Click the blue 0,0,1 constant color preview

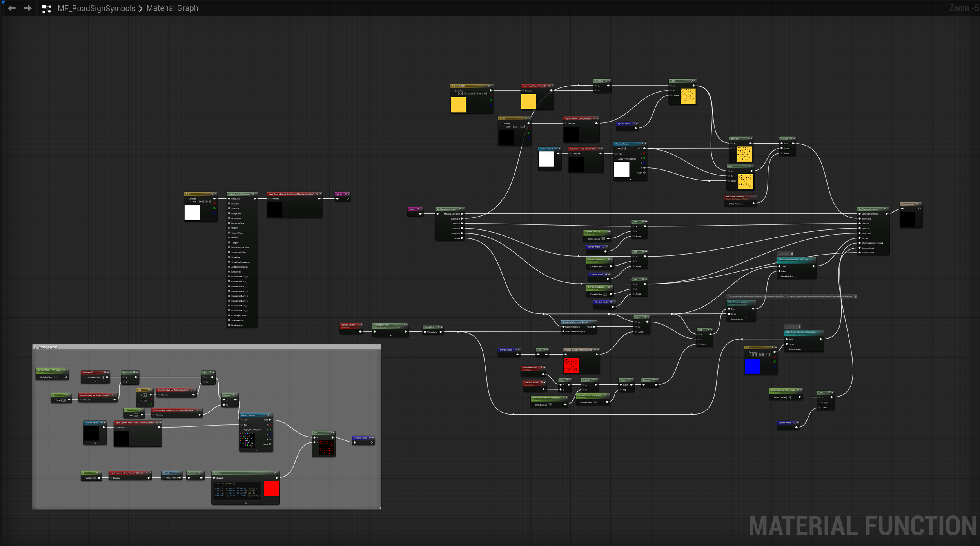[x=752, y=366]
